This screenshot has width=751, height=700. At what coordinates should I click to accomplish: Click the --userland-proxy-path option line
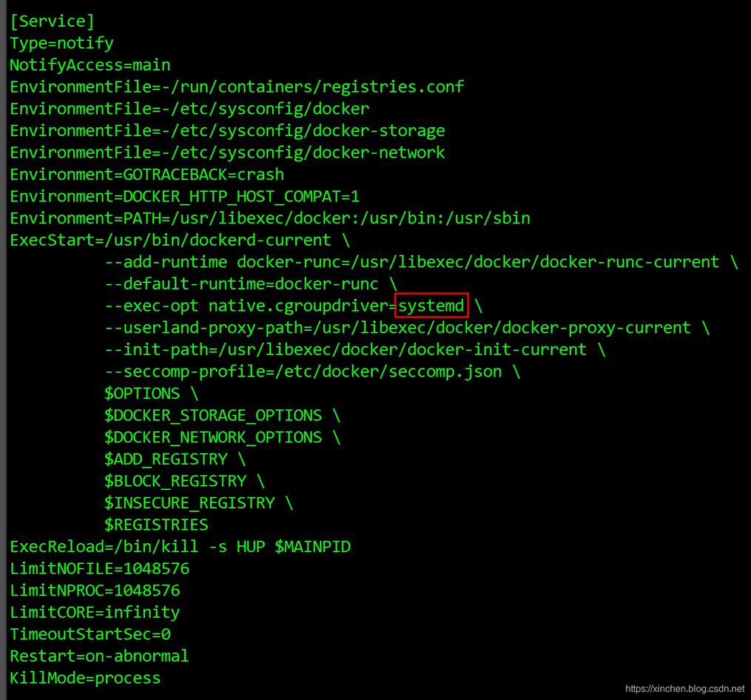(407, 328)
